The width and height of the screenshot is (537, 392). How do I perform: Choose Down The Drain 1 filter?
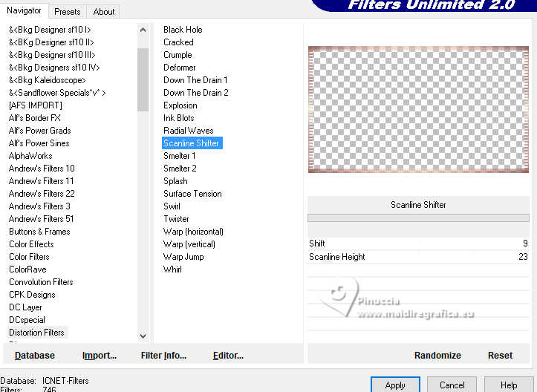pyautogui.click(x=195, y=80)
